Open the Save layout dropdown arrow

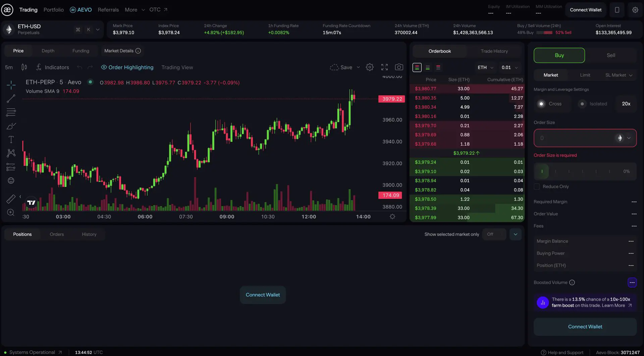tap(358, 67)
